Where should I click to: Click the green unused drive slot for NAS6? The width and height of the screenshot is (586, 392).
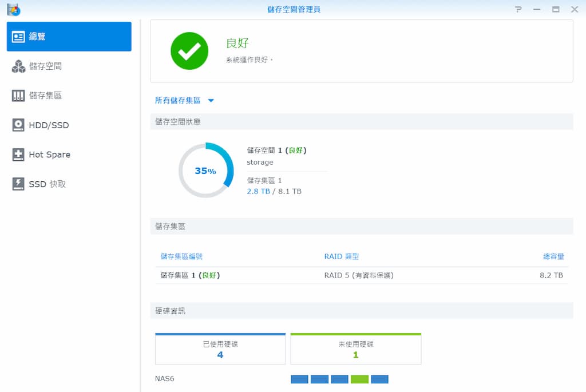coord(359,379)
